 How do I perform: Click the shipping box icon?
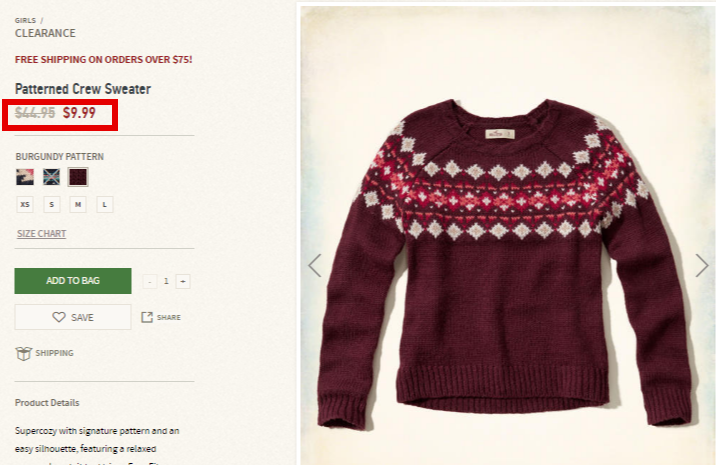tap(23, 353)
